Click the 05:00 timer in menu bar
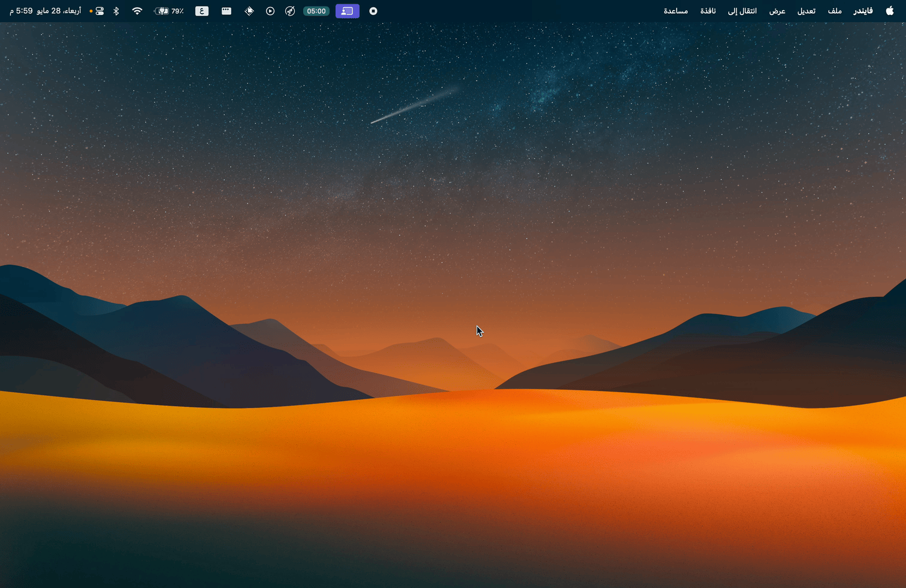This screenshot has width=906, height=588. click(316, 11)
